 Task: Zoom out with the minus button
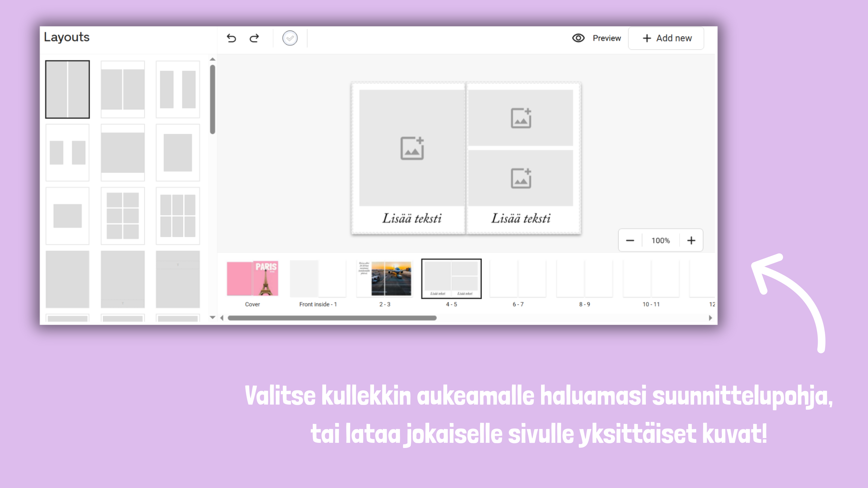coord(630,240)
